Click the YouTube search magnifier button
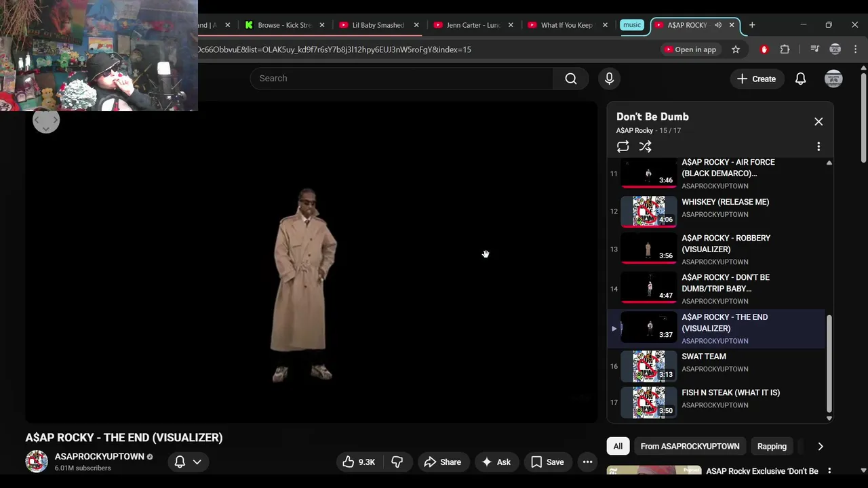Image resolution: width=868 pixels, height=488 pixels. (x=571, y=79)
